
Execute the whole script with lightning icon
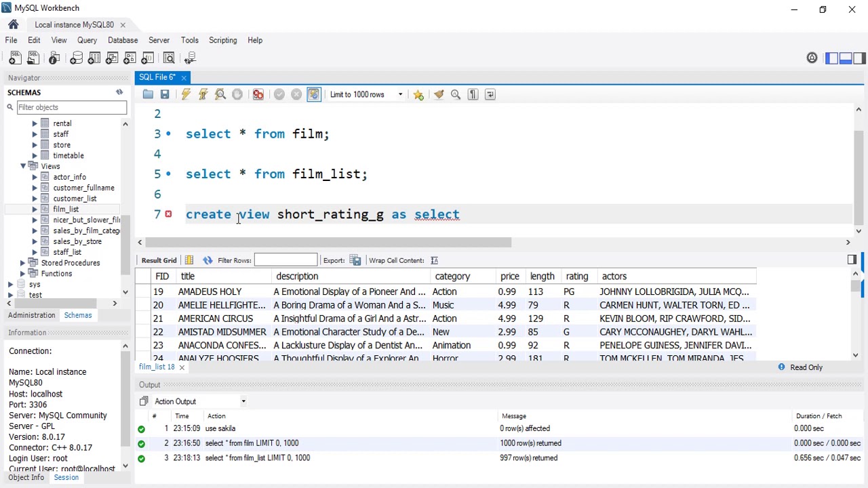coord(186,94)
